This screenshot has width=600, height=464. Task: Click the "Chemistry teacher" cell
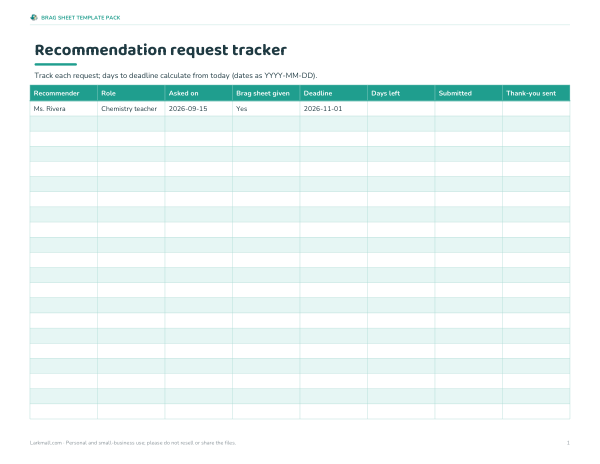click(131, 109)
